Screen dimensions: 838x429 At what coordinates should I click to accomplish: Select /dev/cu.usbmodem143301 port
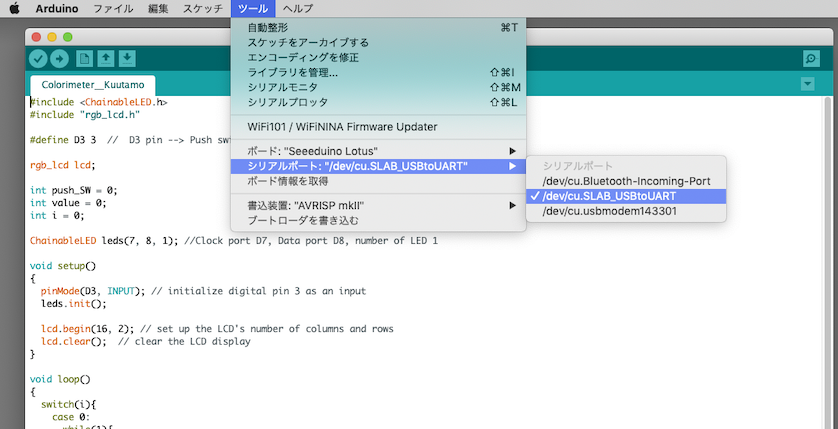609,211
